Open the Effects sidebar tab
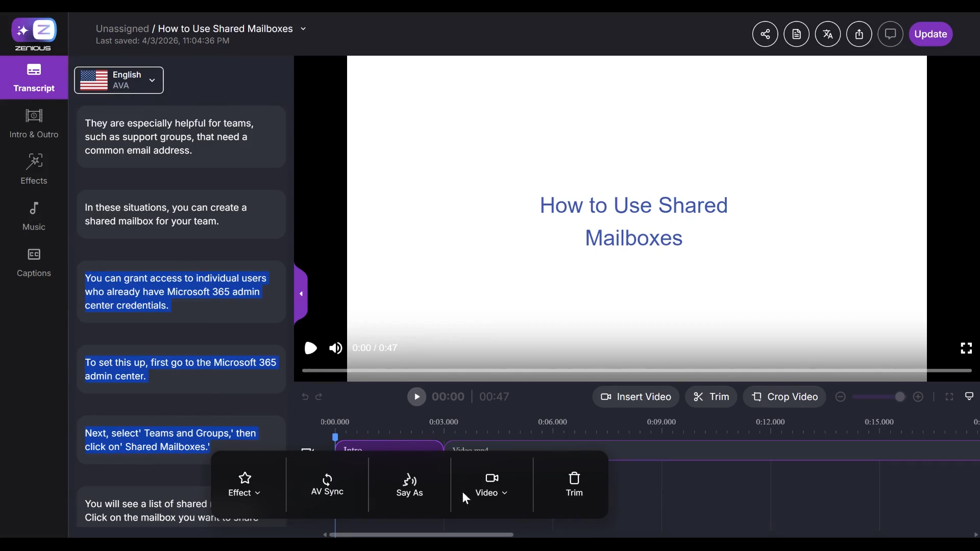 (34, 169)
